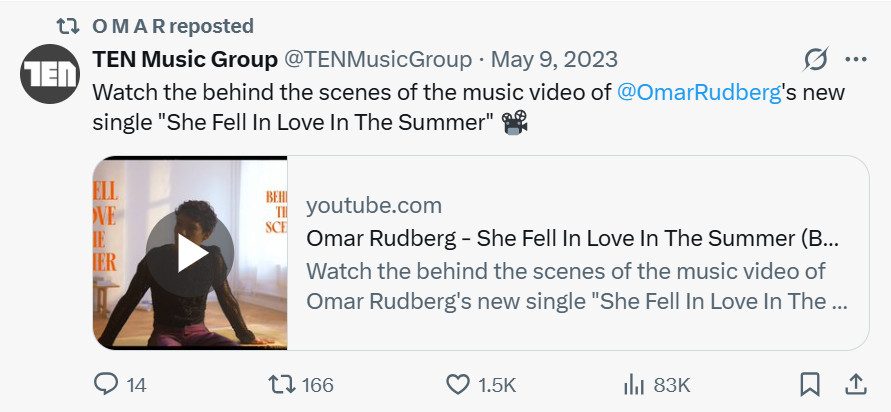This screenshot has height=412, width=891.
Task: Open the three-dot more options menu
Action: 856,60
